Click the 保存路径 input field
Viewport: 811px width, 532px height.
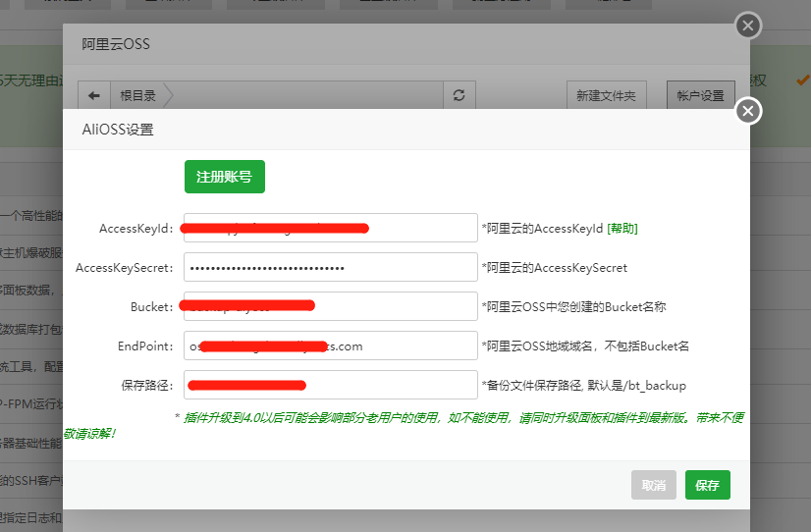[x=331, y=385]
